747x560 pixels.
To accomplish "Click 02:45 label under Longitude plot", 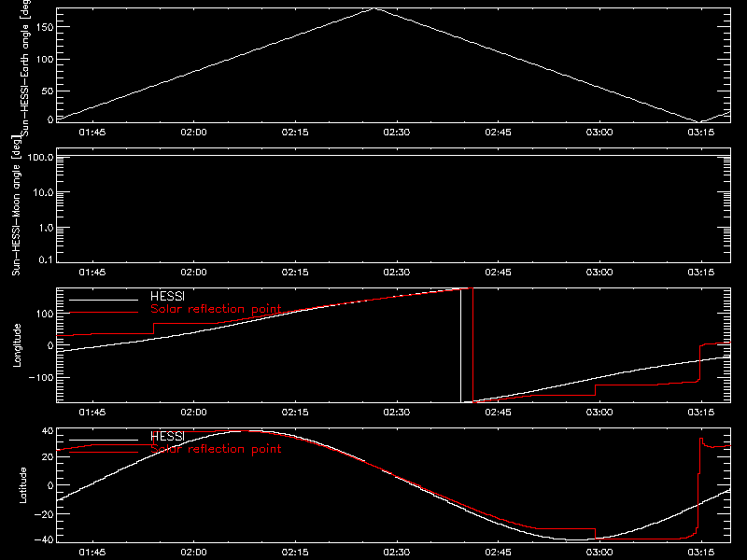I will tap(498, 413).
